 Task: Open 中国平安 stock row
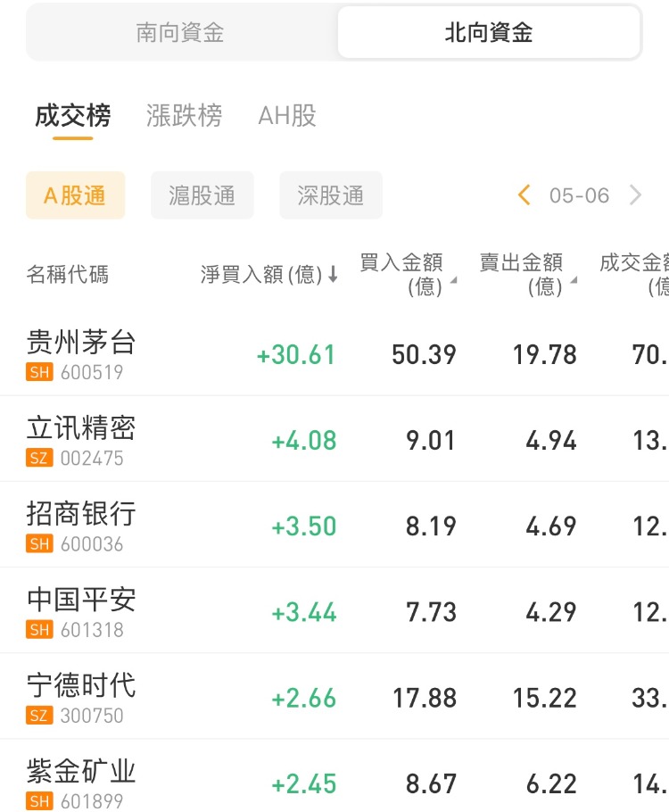81,600
